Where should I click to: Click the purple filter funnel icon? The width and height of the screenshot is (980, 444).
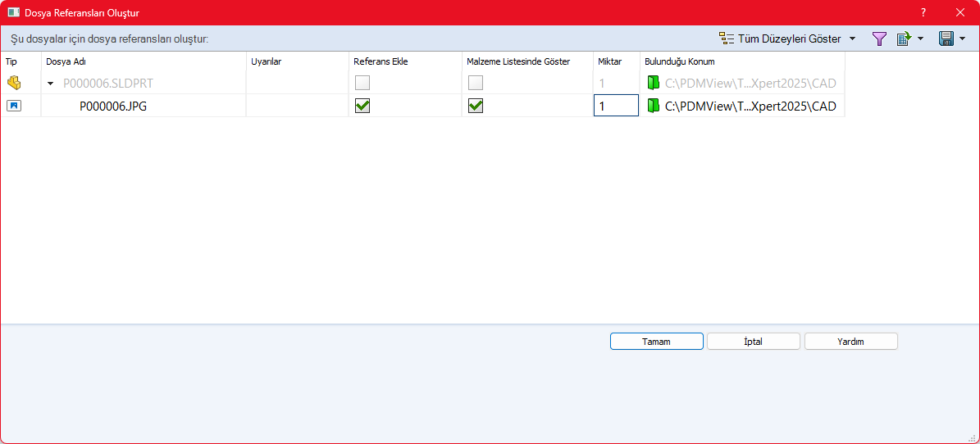pyautogui.click(x=879, y=39)
